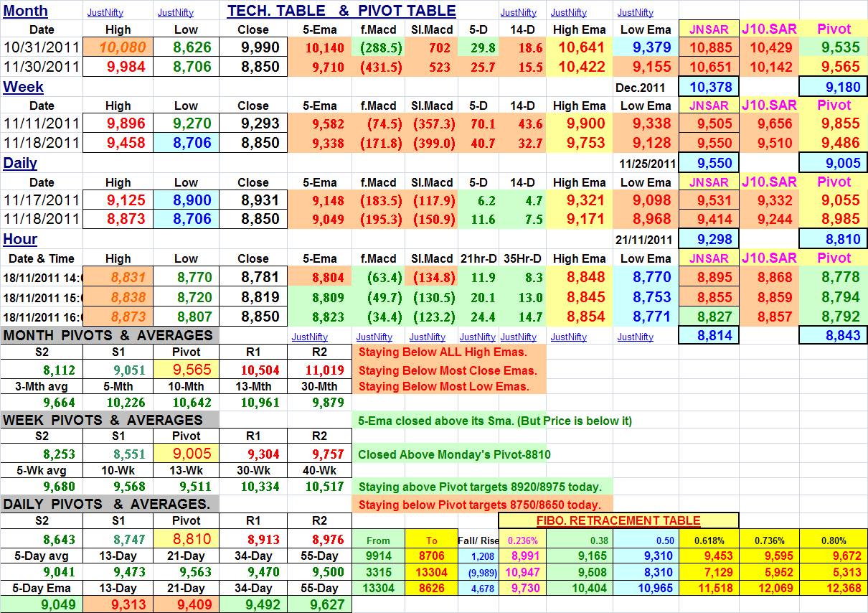Click the 9,990 month Close cell

coord(253,48)
